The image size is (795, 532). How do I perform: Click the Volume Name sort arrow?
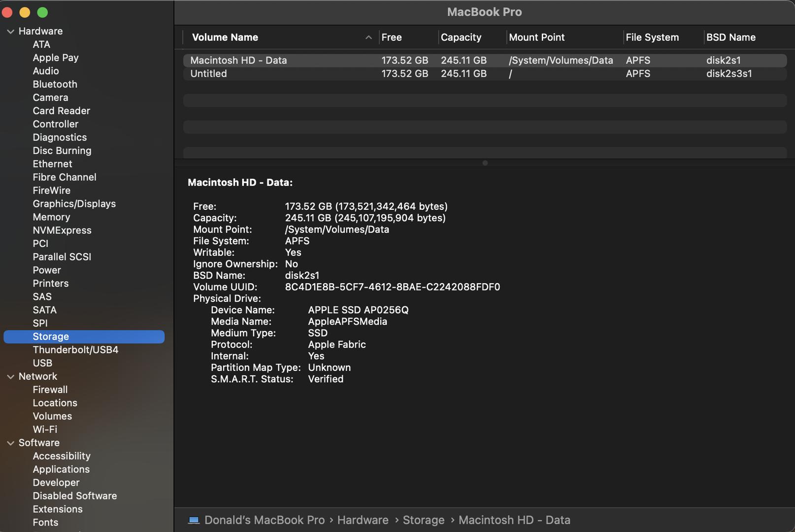click(368, 37)
